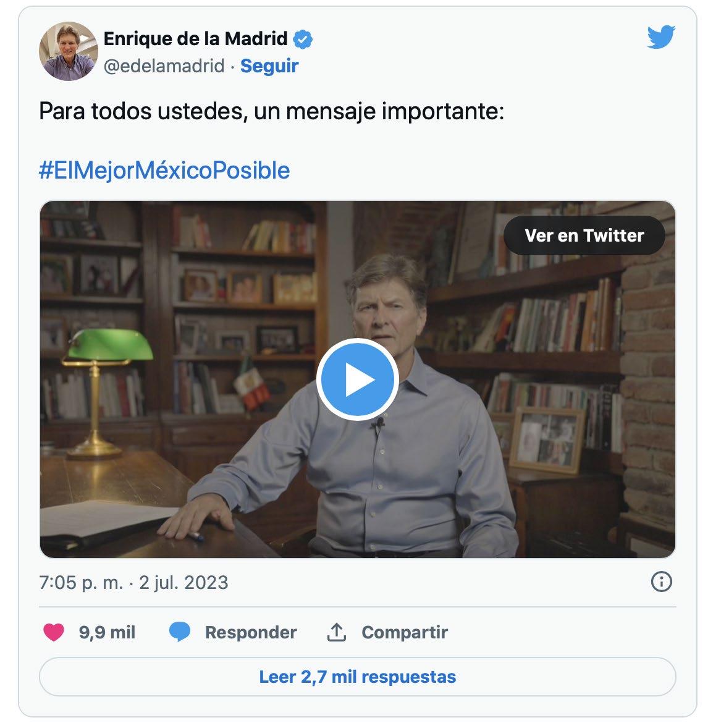708x728 pixels.
Task: Click the share upload arrow icon
Action: [x=337, y=632]
